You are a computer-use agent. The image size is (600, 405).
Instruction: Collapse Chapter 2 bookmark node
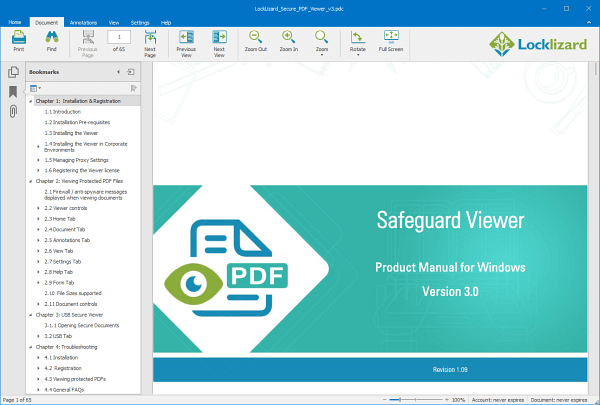(31, 181)
